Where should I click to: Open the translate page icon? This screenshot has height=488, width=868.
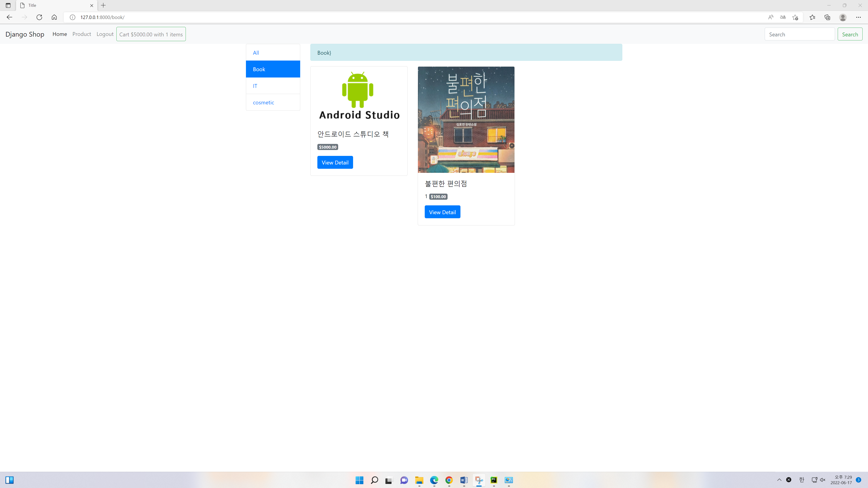click(783, 17)
